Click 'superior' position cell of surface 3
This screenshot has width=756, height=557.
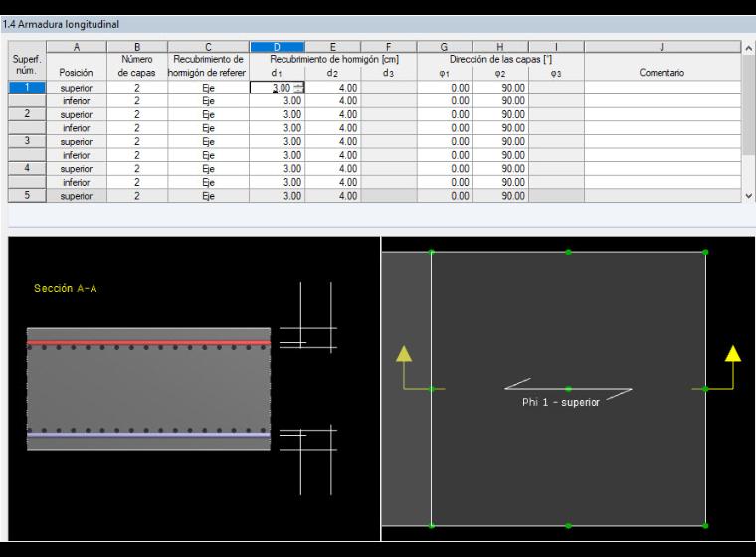[77, 142]
